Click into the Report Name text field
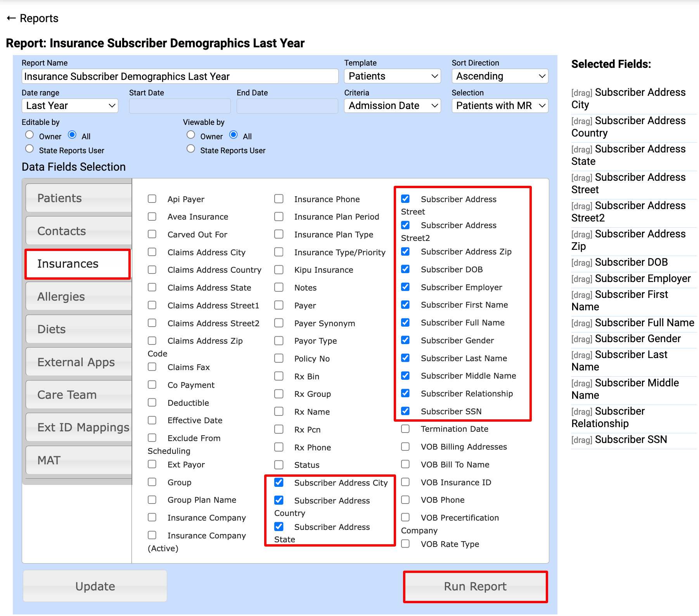 click(180, 76)
